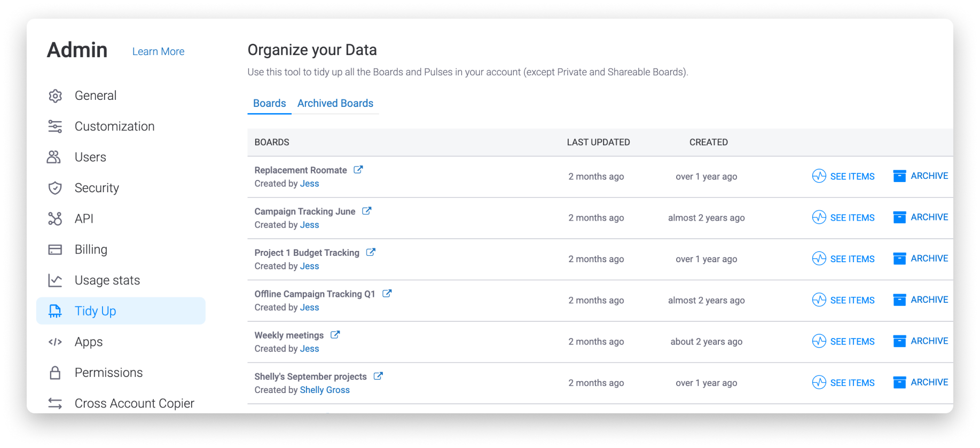
Task: Select Tidy Up in the sidebar
Action: [x=121, y=311]
